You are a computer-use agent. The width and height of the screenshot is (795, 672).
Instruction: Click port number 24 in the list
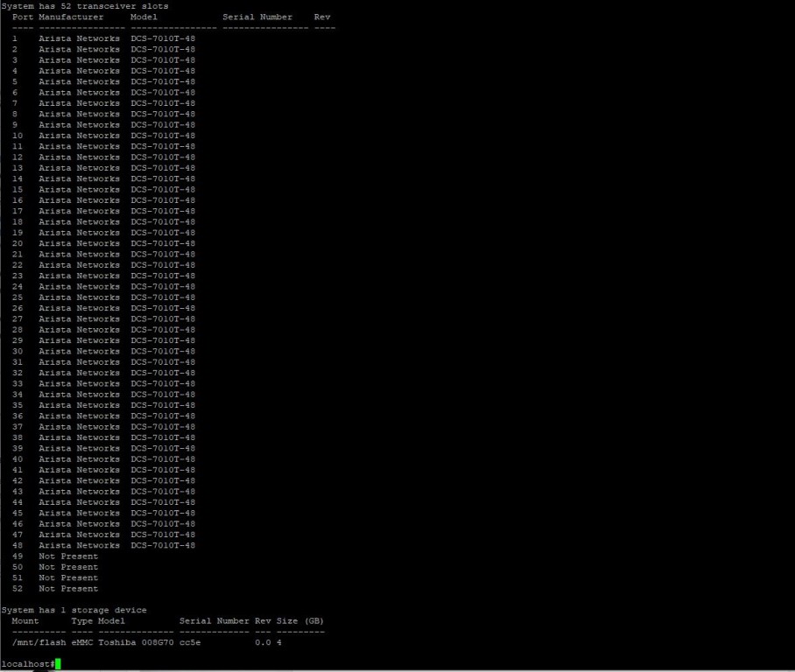(18, 287)
